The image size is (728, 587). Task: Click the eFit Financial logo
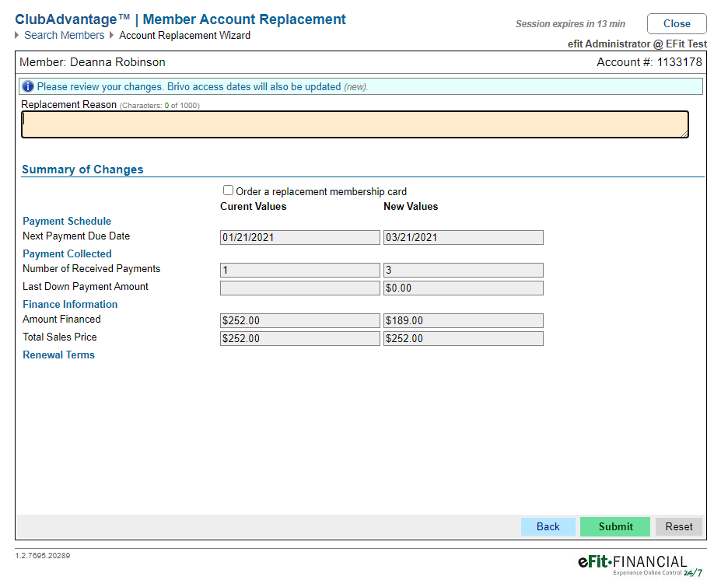click(x=640, y=566)
